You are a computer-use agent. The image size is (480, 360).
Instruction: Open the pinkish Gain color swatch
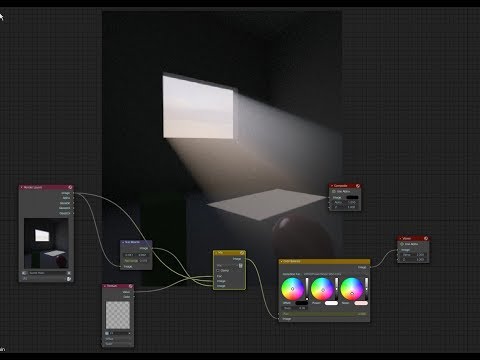point(361,303)
